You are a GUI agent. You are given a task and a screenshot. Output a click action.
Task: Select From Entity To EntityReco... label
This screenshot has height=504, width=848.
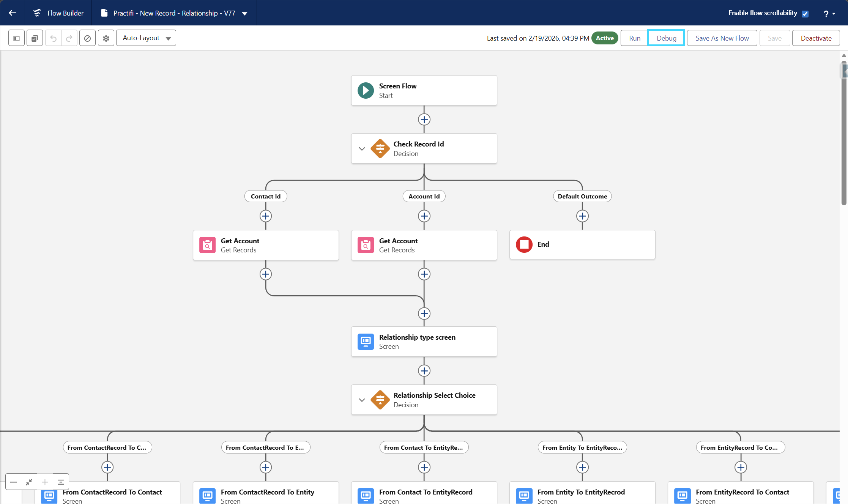tap(582, 447)
